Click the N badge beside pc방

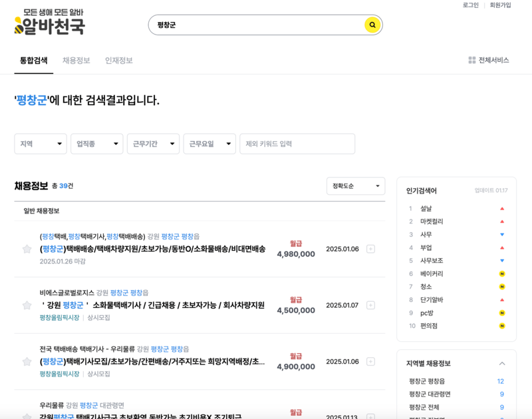[x=502, y=313]
